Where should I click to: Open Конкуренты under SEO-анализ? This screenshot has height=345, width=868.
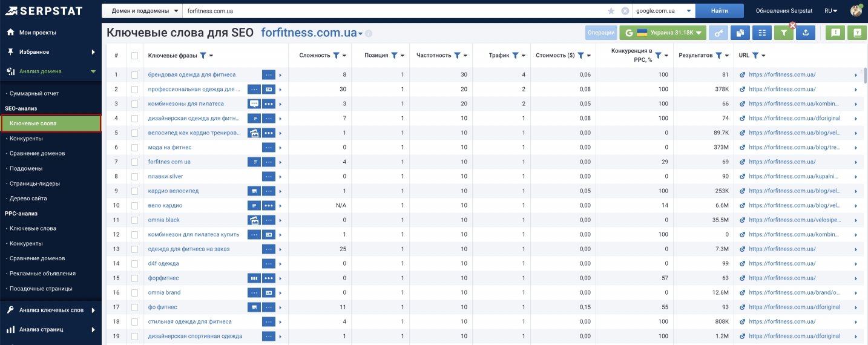tap(26, 139)
